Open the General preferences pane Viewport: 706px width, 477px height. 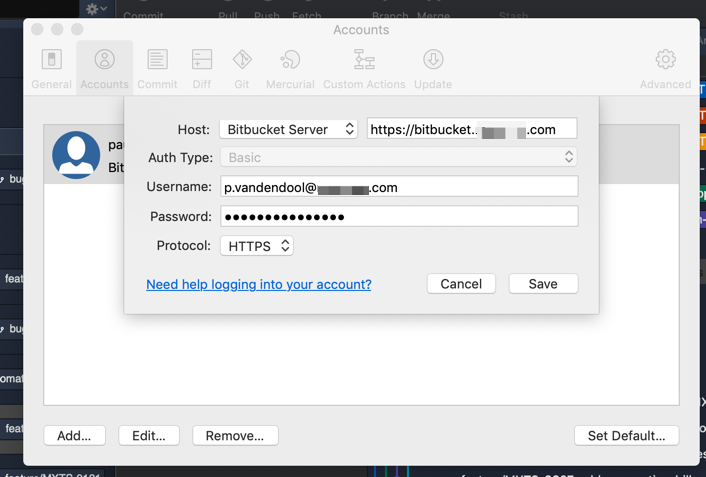[x=51, y=68]
